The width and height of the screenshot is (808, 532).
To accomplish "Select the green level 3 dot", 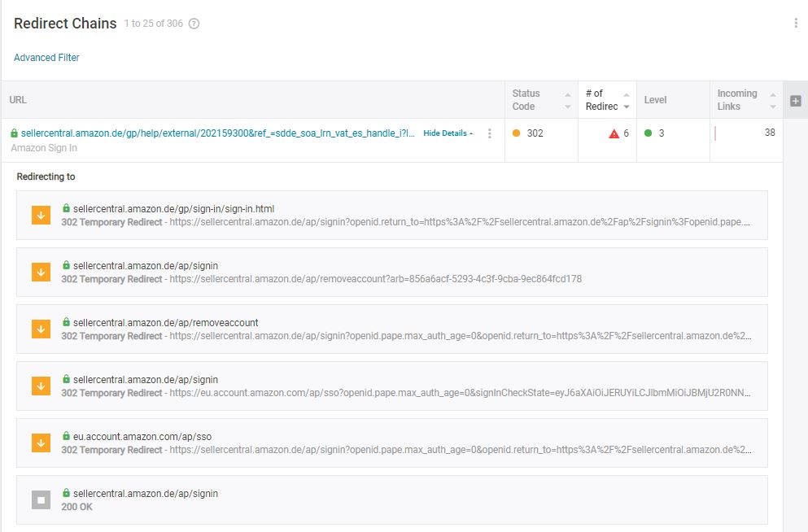I will (649, 133).
